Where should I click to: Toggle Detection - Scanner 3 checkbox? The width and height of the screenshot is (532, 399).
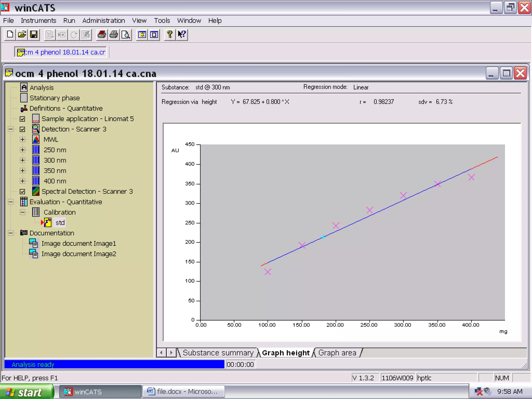23,129
